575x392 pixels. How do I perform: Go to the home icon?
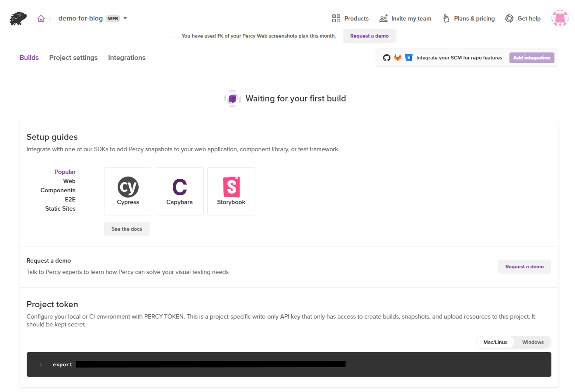pos(41,18)
